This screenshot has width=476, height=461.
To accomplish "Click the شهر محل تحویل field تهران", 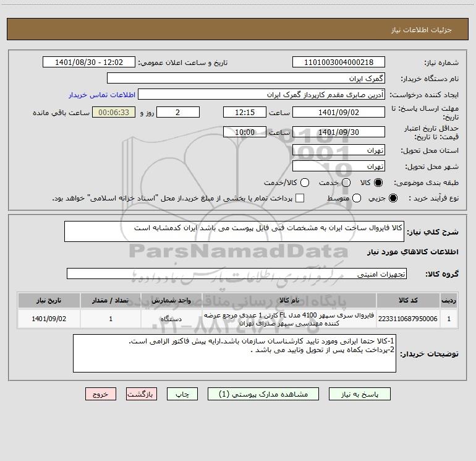I will pyautogui.click(x=339, y=166).
